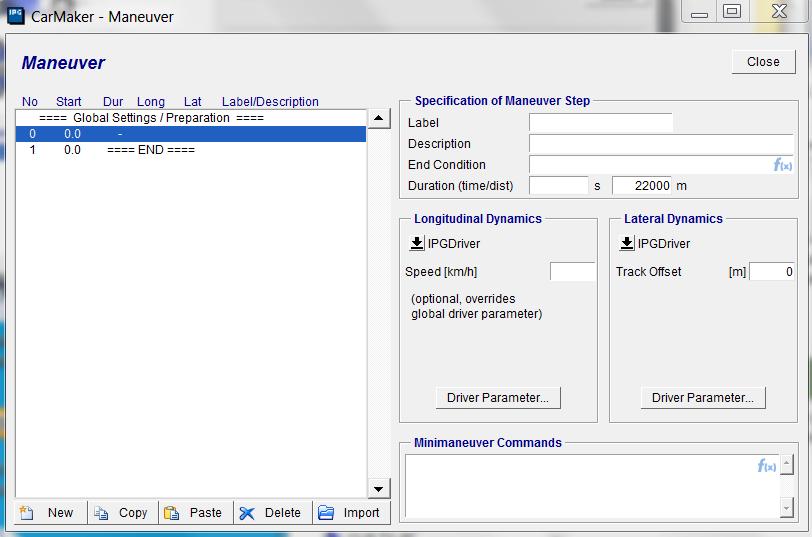The height and width of the screenshot is (537, 812).
Task: Click the maneuver list scroll up arrow
Action: point(379,119)
